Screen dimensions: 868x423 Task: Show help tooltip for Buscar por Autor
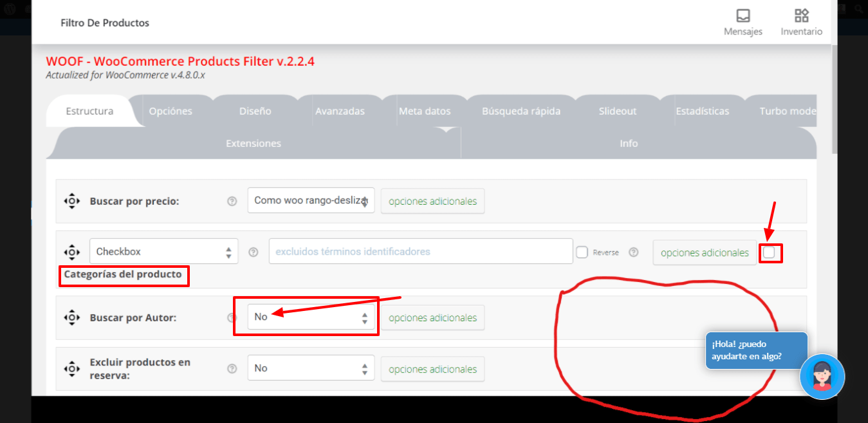coord(232,317)
